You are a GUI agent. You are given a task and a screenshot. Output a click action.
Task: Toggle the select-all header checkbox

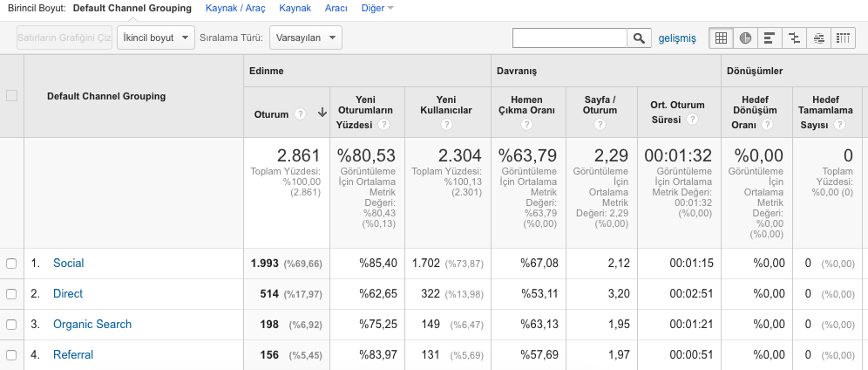11,96
